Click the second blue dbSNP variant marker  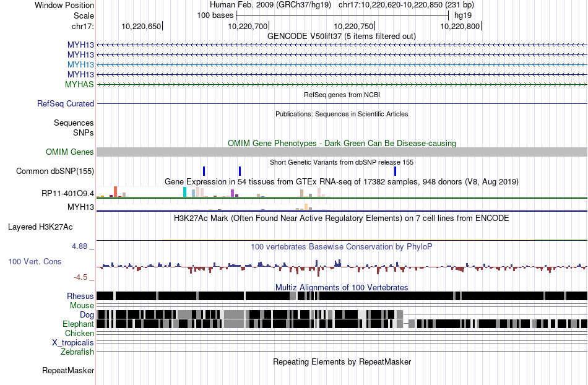click(x=240, y=171)
